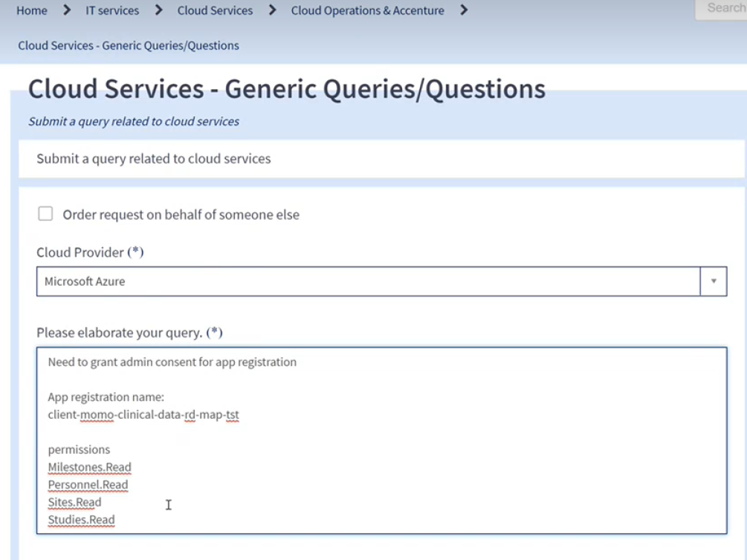Place cursor on Personnel.Read line

point(88,485)
